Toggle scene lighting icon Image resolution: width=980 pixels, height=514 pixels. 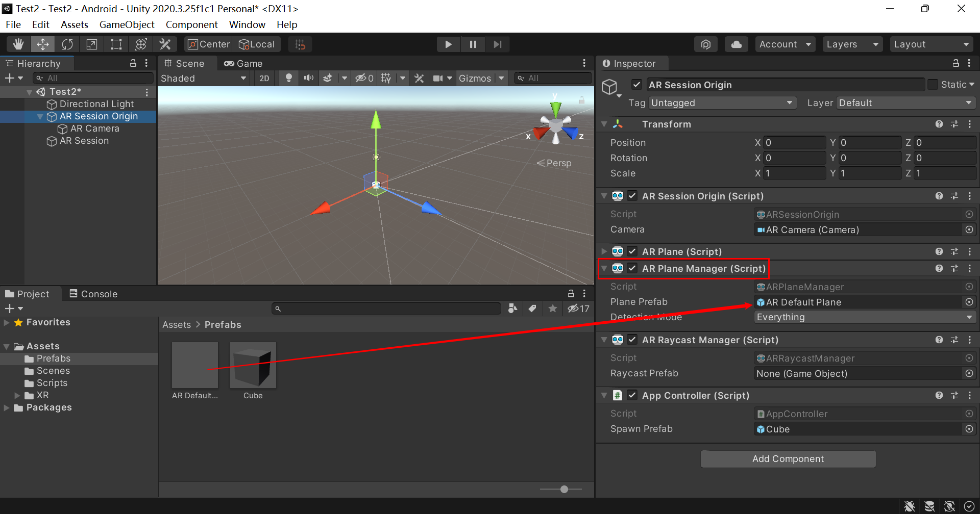click(289, 78)
